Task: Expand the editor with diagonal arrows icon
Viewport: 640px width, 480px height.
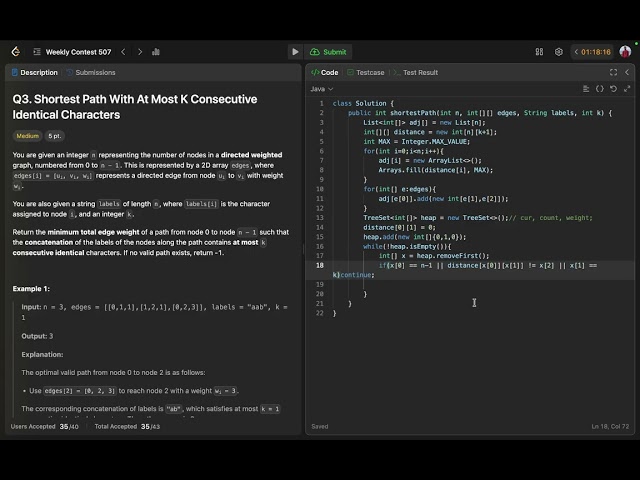Action: click(x=627, y=89)
